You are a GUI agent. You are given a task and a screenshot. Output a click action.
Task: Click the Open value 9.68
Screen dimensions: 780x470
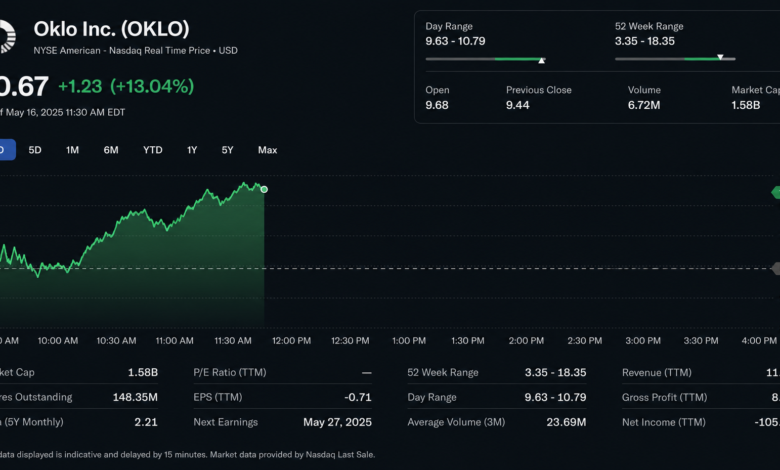point(437,105)
